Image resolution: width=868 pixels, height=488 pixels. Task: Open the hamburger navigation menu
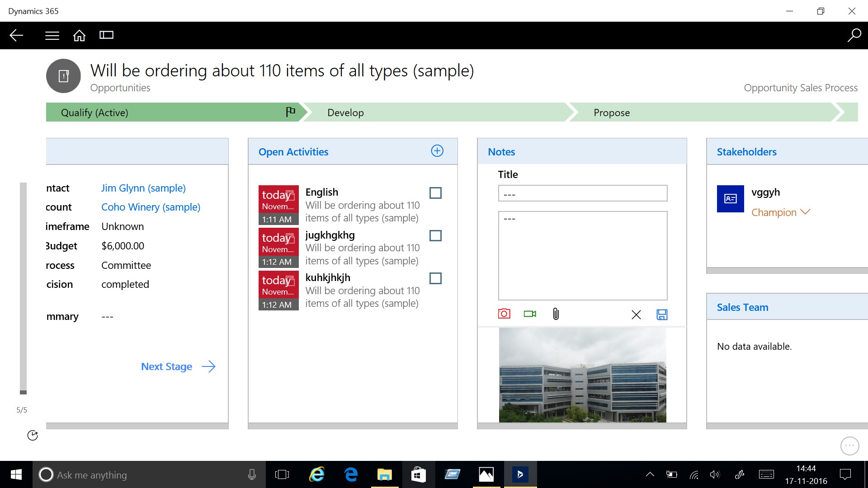[52, 35]
